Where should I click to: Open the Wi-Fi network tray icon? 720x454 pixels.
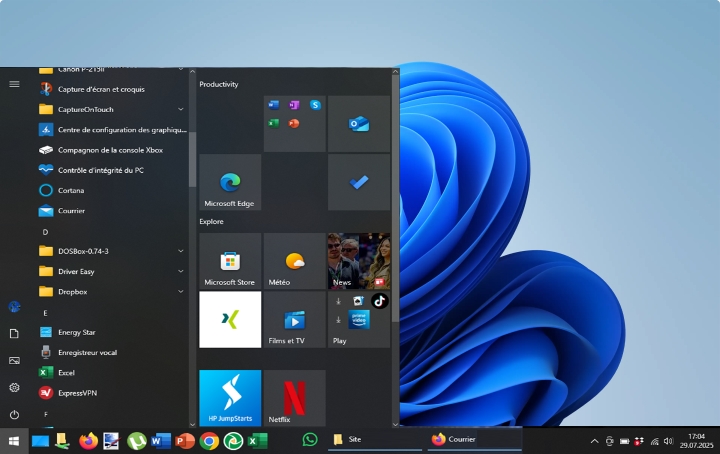point(654,441)
